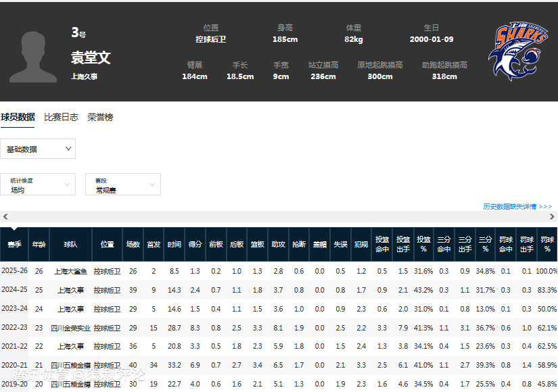Open the 统计维度 场均 dropdown
The image size is (558, 392).
(38, 185)
